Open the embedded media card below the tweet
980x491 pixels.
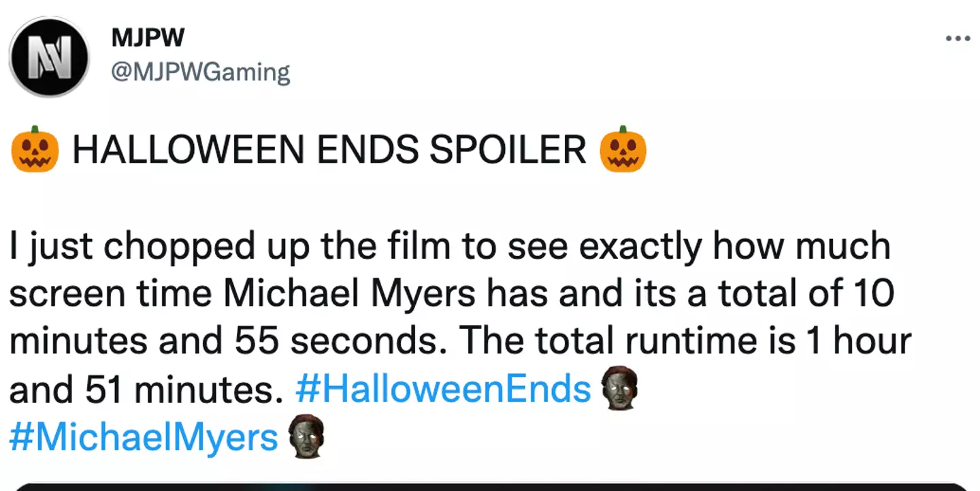tap(490, 486)
